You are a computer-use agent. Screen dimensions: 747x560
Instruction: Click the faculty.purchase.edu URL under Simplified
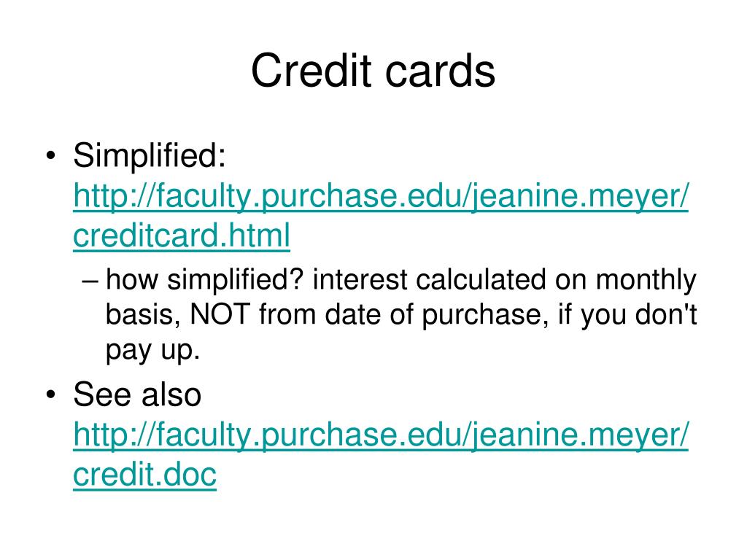pyautogui.click(x=381, y=195)
